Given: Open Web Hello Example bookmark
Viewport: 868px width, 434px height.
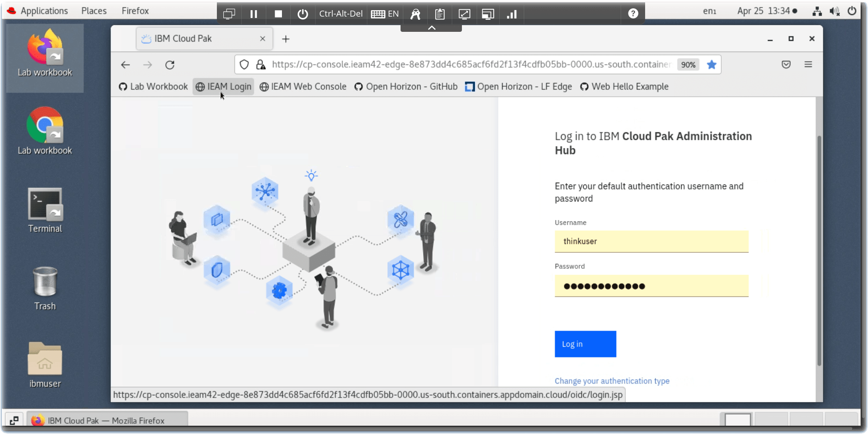Looking at the screenshot, I should (x=624, y=87).
